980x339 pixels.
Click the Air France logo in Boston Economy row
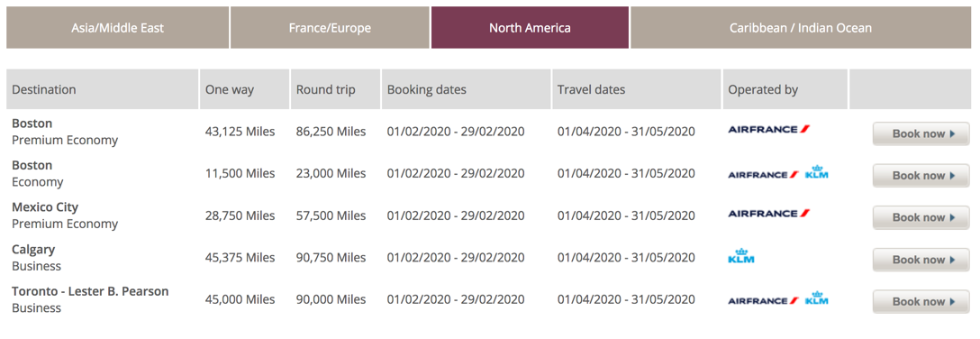click(x=763, y=175)
